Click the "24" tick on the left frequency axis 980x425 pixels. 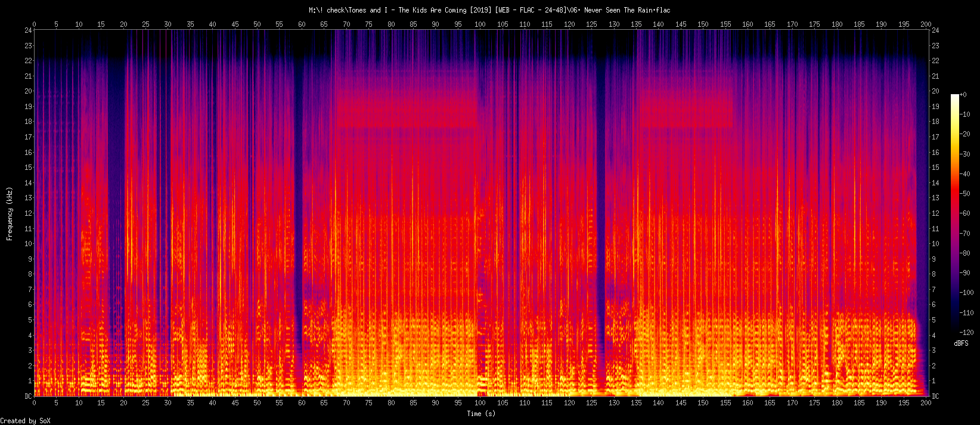(28, 30)
